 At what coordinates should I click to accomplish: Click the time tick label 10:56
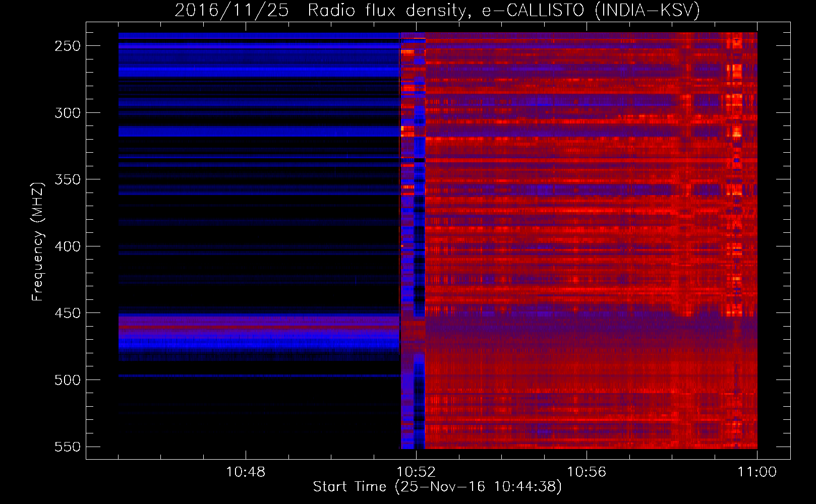pyautogui.click(x=587, y=472)
